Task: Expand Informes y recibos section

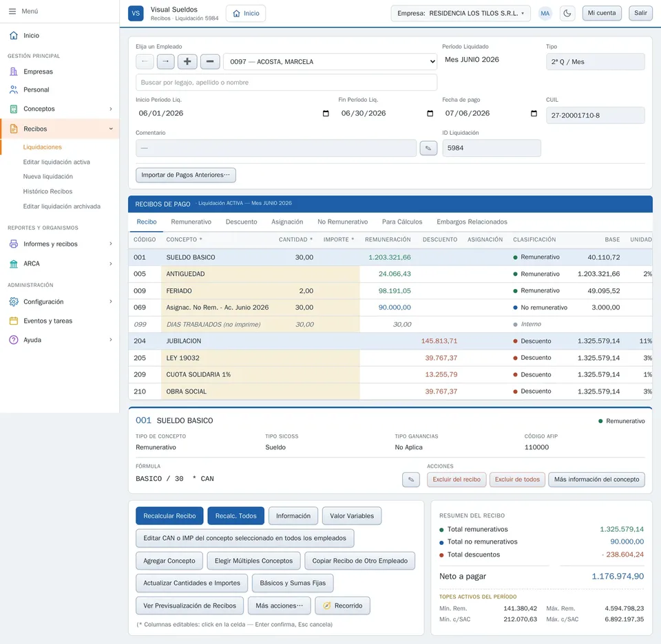Action: [x=60, y=244]
